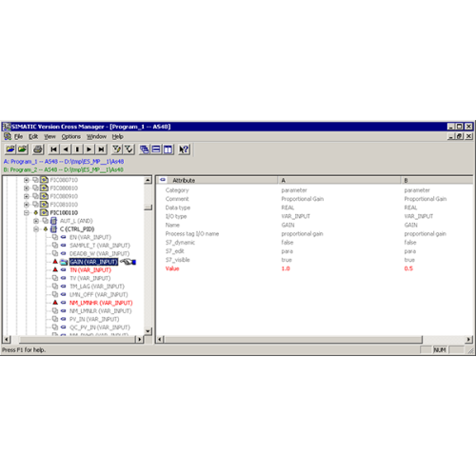Click the filter with pencil icon
The height and width of the screenshot is (476, 476).
pyautogui.click(x=117, y=149)
